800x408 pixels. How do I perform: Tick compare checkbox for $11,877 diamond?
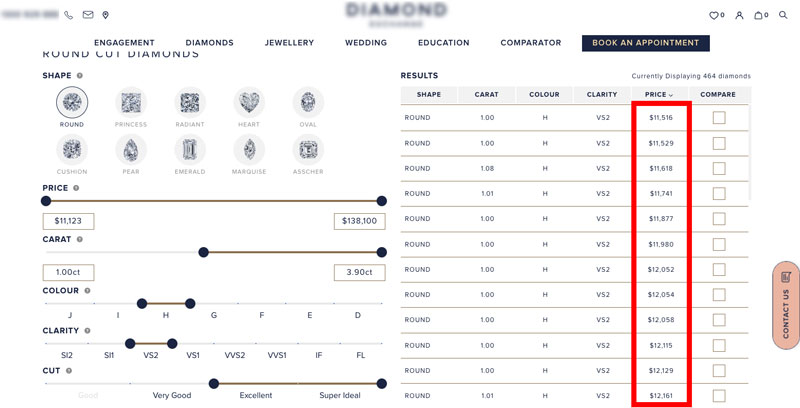coord(719,219)
